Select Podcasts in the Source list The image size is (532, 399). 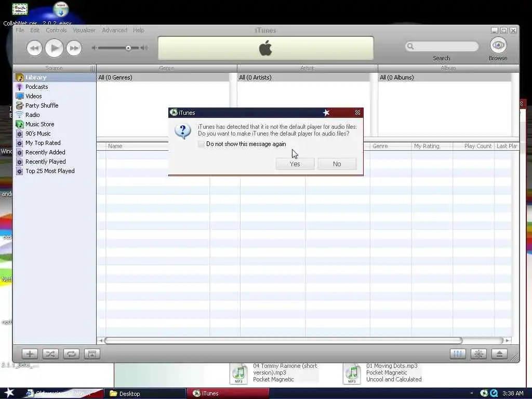tap(55, 87)
